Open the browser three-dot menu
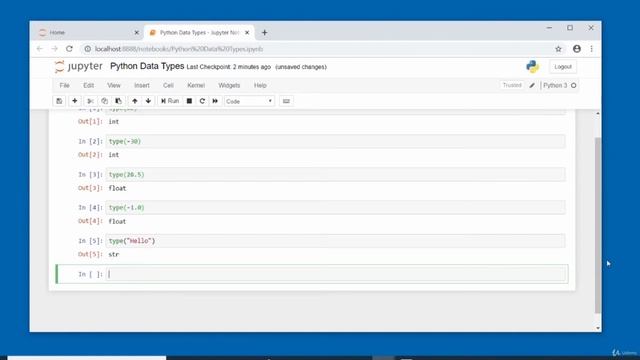 tap(591, 49)
